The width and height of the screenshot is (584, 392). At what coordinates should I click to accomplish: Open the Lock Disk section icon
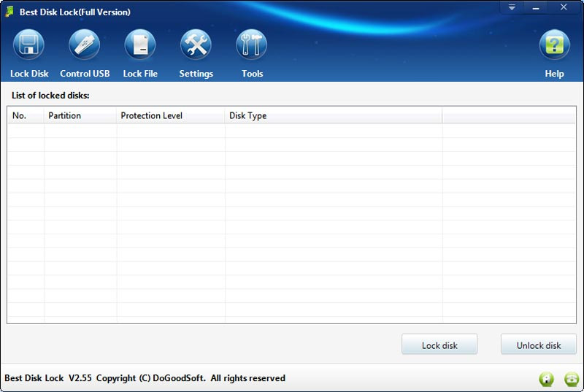[28, 45]
